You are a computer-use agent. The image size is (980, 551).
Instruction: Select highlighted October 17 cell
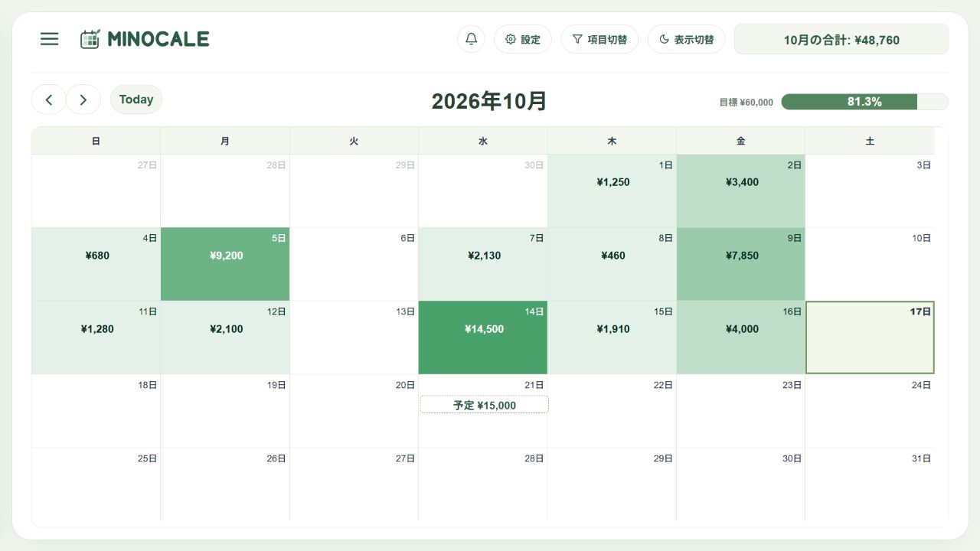pyautogui.click(x=870, y=337)
